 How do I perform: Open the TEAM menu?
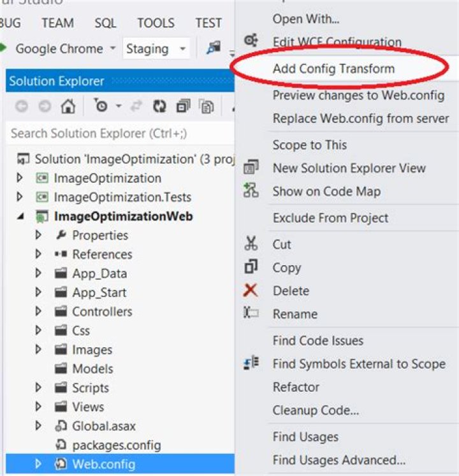(x=58, y=23)
